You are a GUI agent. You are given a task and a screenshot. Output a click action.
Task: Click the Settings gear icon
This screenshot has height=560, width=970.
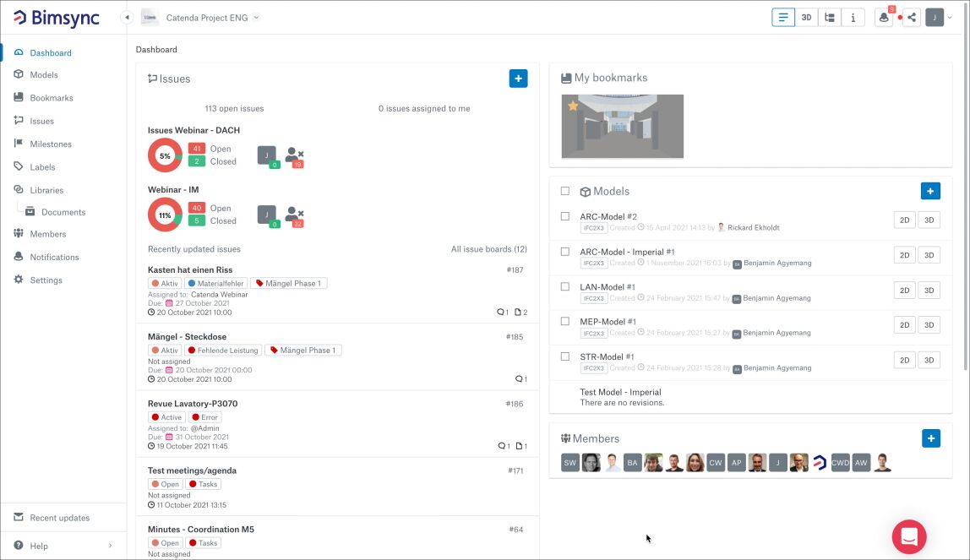point(19,280)
